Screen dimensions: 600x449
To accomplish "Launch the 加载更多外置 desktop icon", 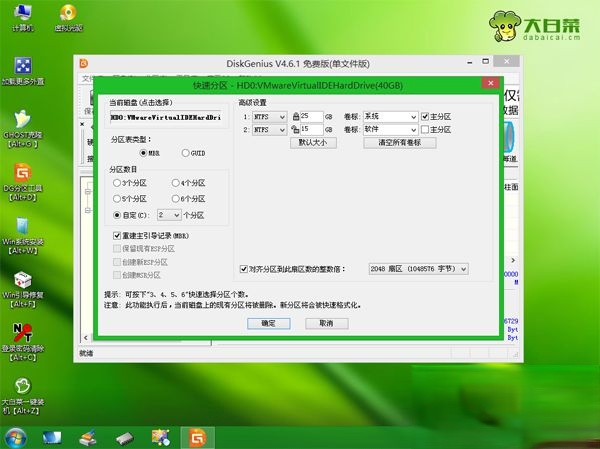I will point(23,71).
